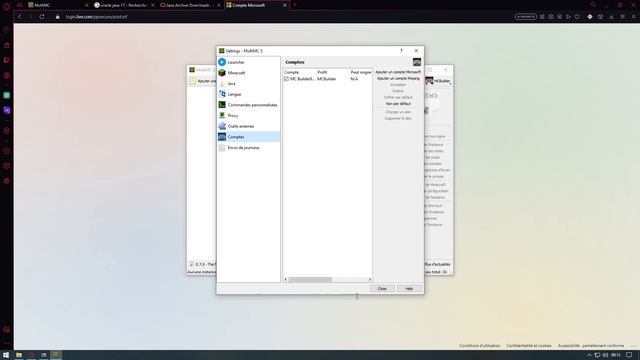640x360 pixels.
Task: Close the oracle java 17 tab
Action: tap(153, 5)
